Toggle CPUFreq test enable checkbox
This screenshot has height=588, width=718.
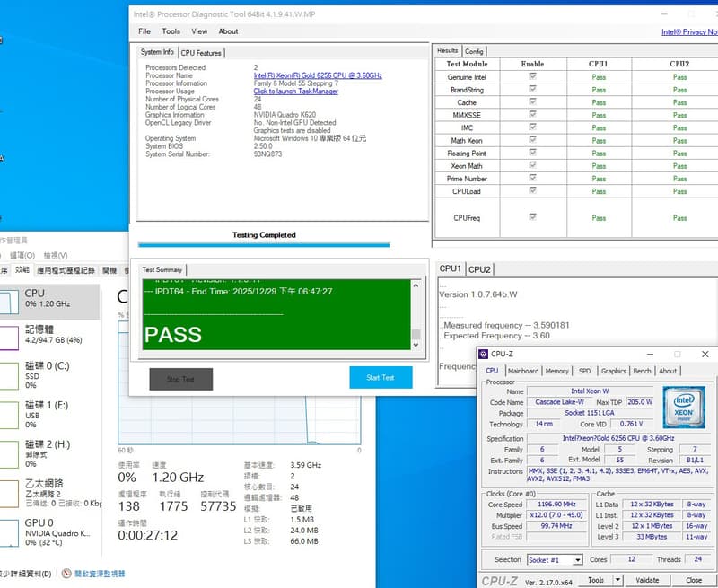click(532, 217)
